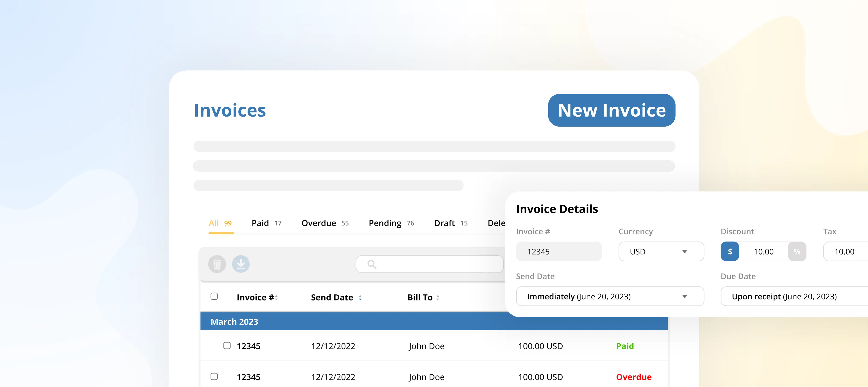Click the Overdue status in the second row

coord(633,377)
